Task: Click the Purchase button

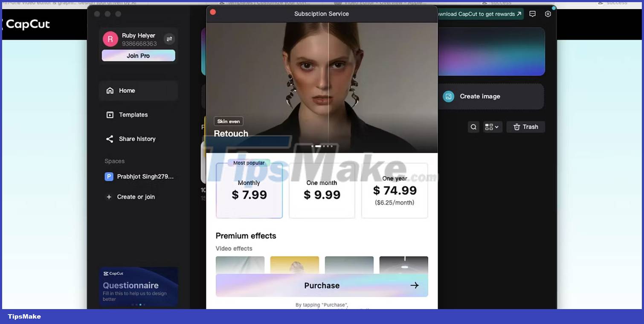Action: pos(322,285)
